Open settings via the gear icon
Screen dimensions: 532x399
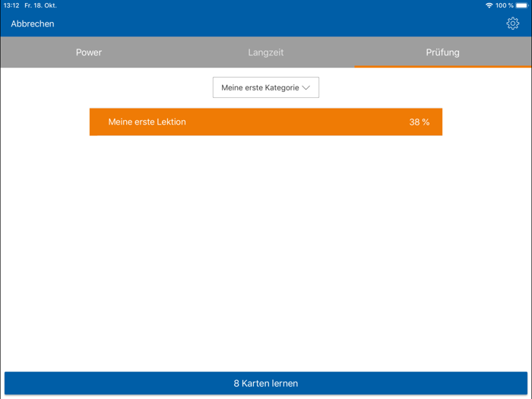512,24
